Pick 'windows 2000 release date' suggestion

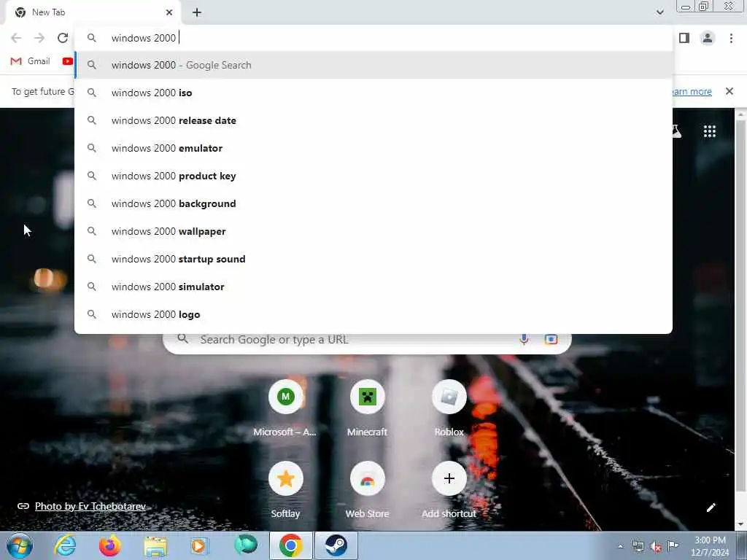373,120
